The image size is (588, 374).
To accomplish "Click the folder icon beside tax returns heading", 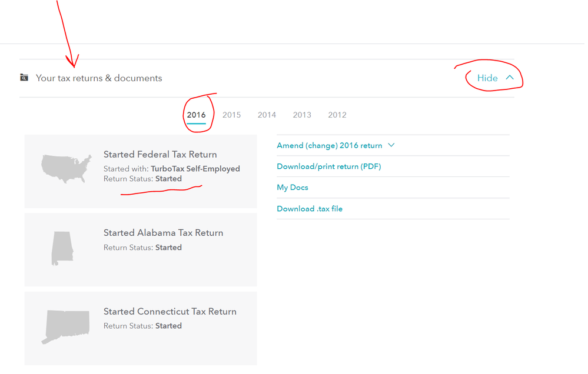I will pyautogui.click(x=24, y=78).
